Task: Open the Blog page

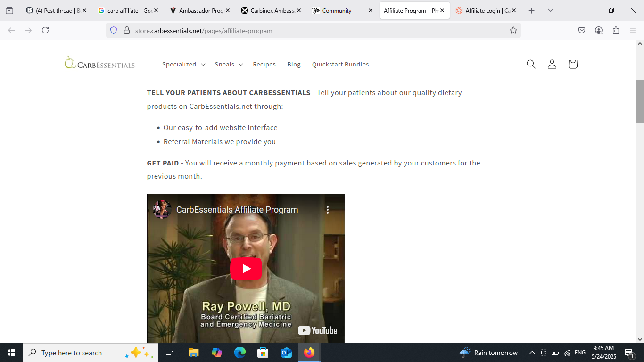Action: (294, 64)
